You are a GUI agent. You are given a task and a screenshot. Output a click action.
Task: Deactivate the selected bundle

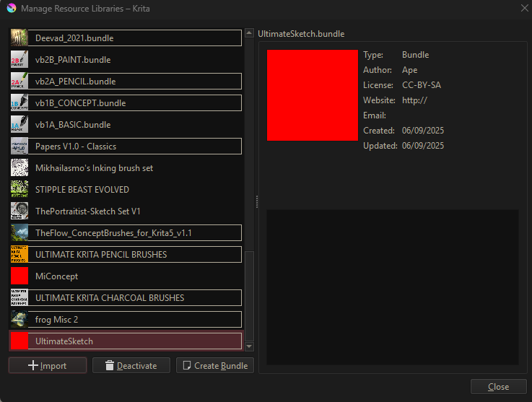point(131,365)
